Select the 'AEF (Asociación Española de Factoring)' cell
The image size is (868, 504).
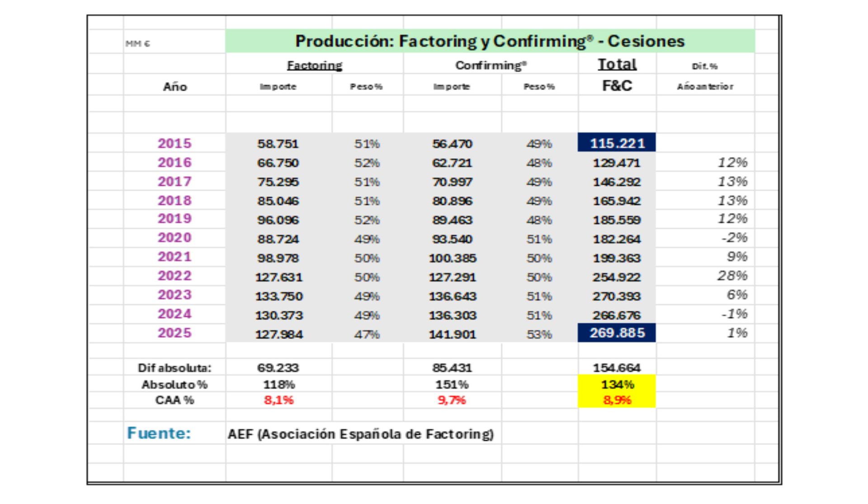point(360,434)
